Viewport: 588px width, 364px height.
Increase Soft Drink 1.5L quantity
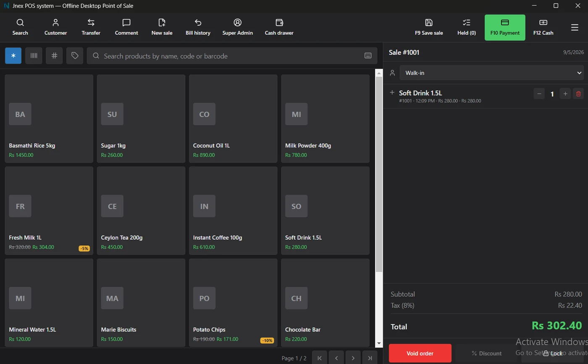point(565,94)
